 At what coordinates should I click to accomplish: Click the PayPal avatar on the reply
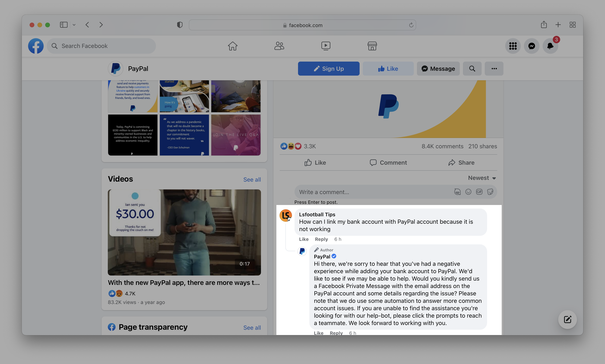coord(302,251)
